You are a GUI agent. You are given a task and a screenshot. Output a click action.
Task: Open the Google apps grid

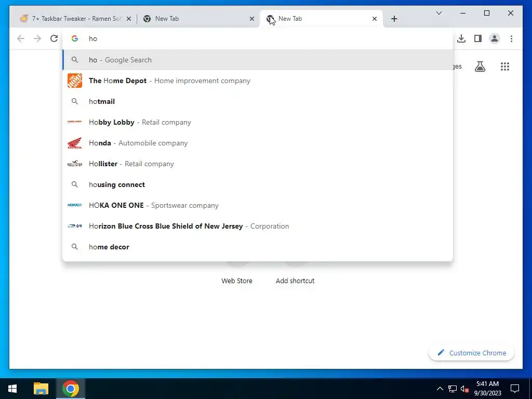pyautogui.click(x=505, y=66)
